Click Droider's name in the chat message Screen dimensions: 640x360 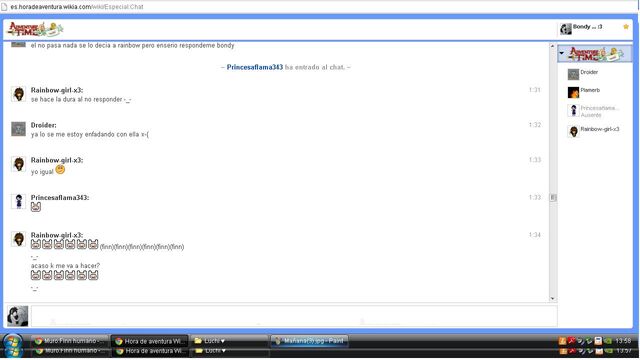(43, 125)
